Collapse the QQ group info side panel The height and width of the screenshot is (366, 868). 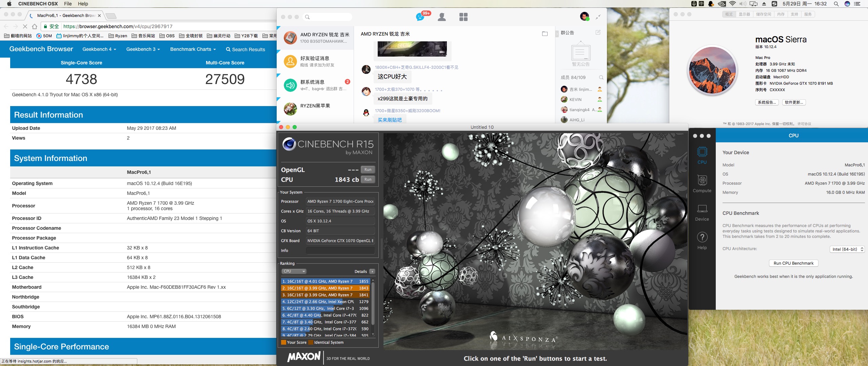pos(557,34)
